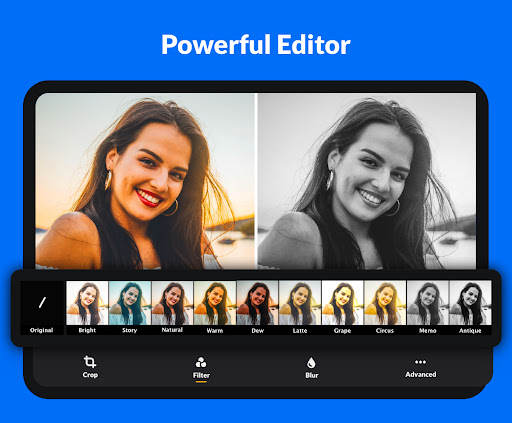Open the Advanced three-dots icon
This screenshot has width=512, height=423.
click(420, 362)
